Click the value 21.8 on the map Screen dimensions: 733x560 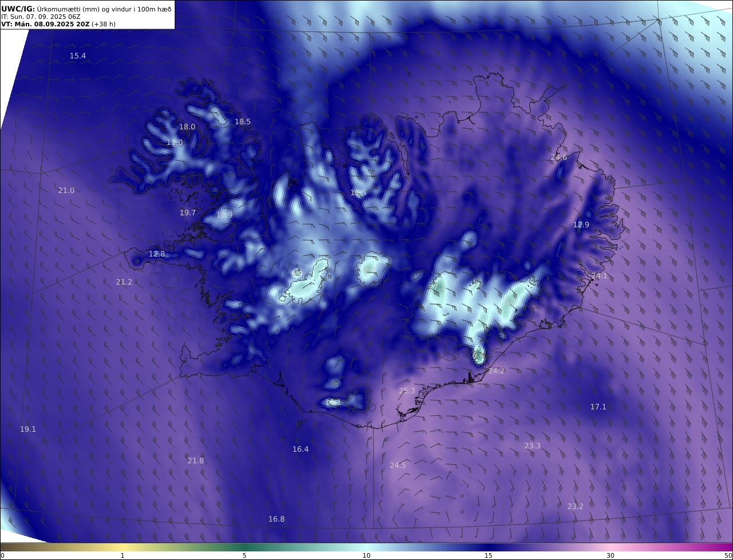(x=196, y=460)
